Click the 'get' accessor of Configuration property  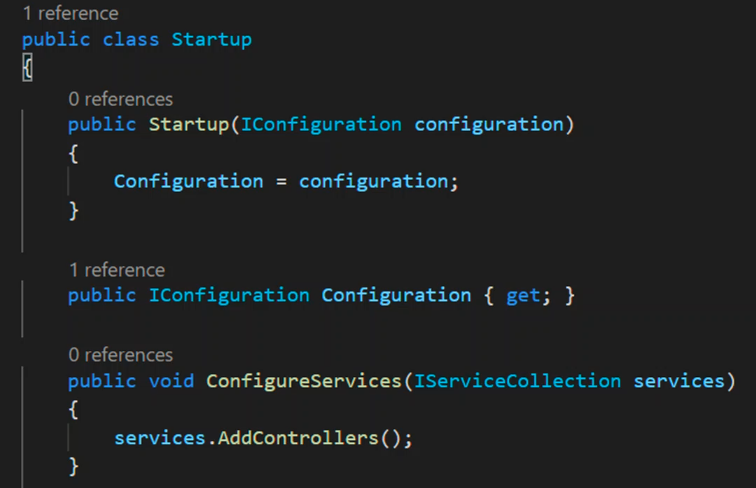click(523, 296)
